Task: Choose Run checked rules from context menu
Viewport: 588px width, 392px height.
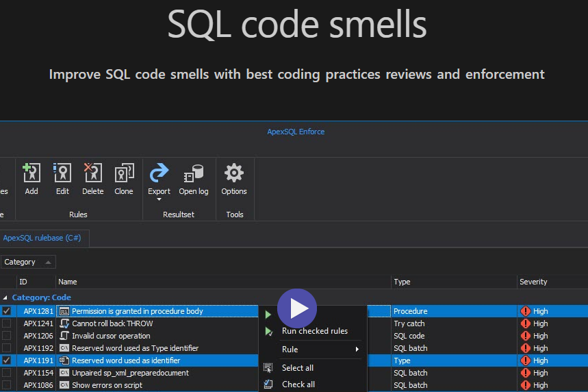Action: click(x=315, y=331)
